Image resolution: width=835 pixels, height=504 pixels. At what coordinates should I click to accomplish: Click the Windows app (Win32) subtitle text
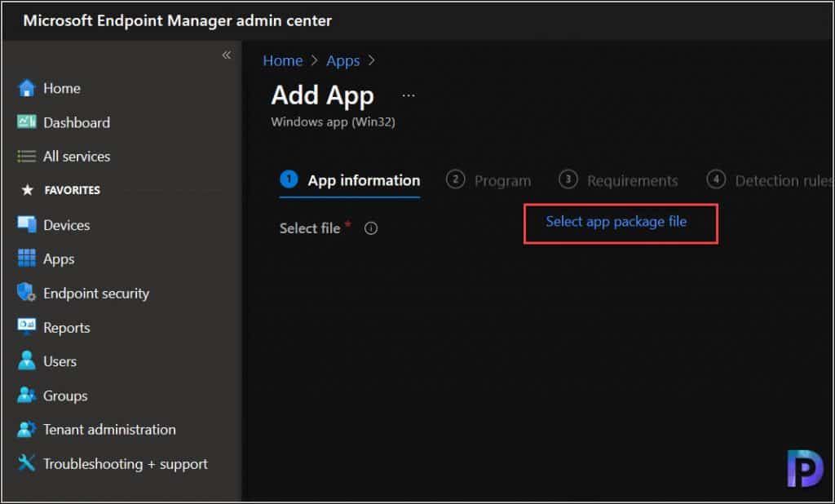(x=334, y=122)
